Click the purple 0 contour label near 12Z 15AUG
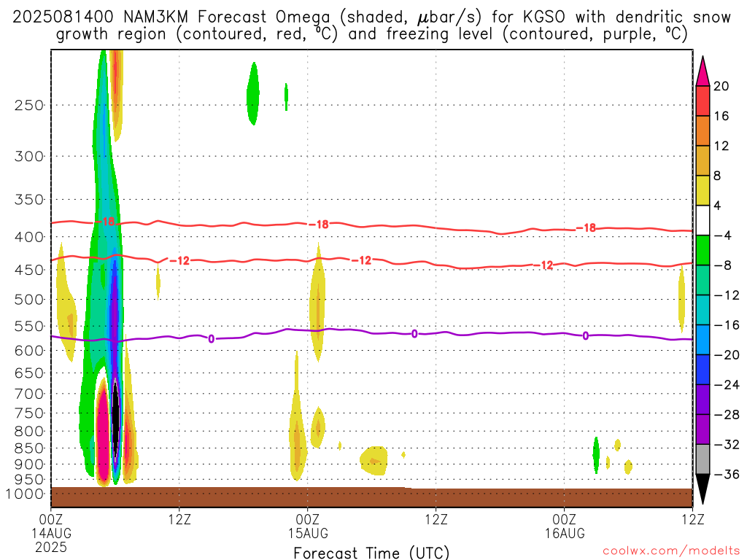The image size is (747, 560). 414,334
